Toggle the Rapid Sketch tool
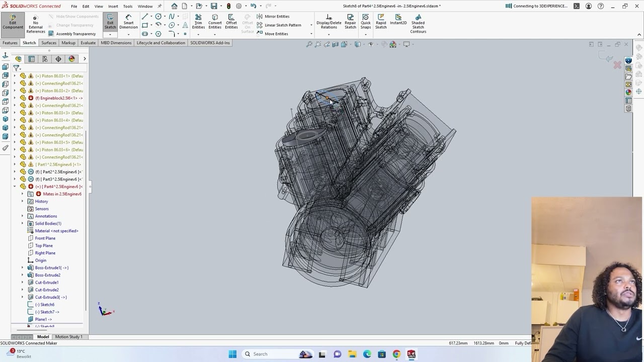The width and height of the screenshot is (644, 362). 381,22
